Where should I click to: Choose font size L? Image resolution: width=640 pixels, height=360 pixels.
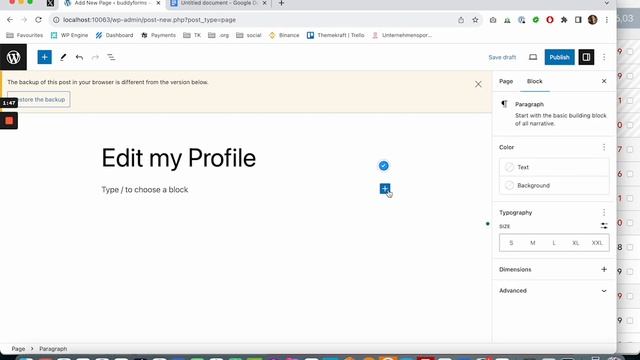(x=554, y=243)
